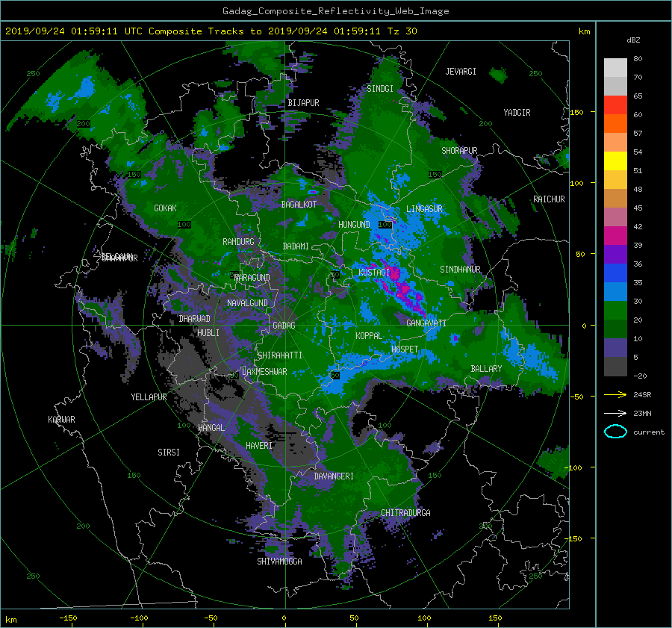Click the DAVANGERI city label
672x628 pixels.
pyautogui.click(x=334, y=476)
